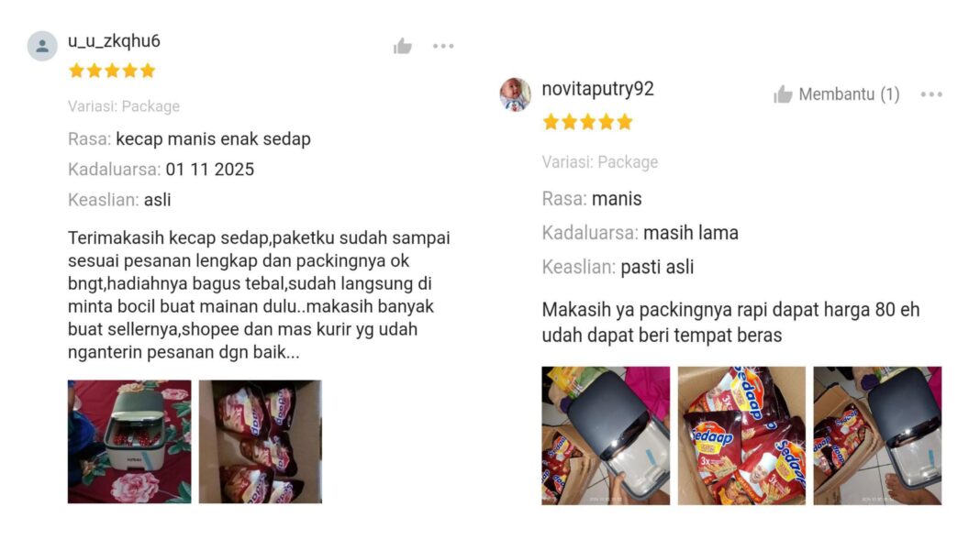Click review text starting 'Terimakasih kecap sedap'
This screenshot has height=551, width=980.
point(259,295)
